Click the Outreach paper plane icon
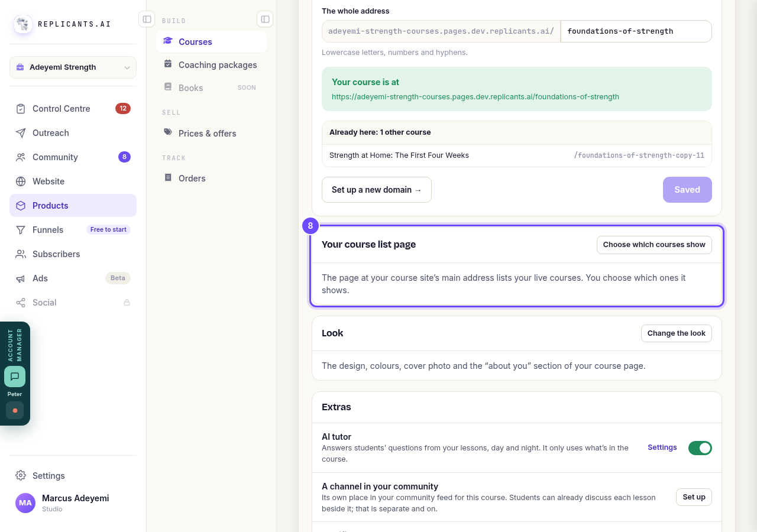 [21, 133]
